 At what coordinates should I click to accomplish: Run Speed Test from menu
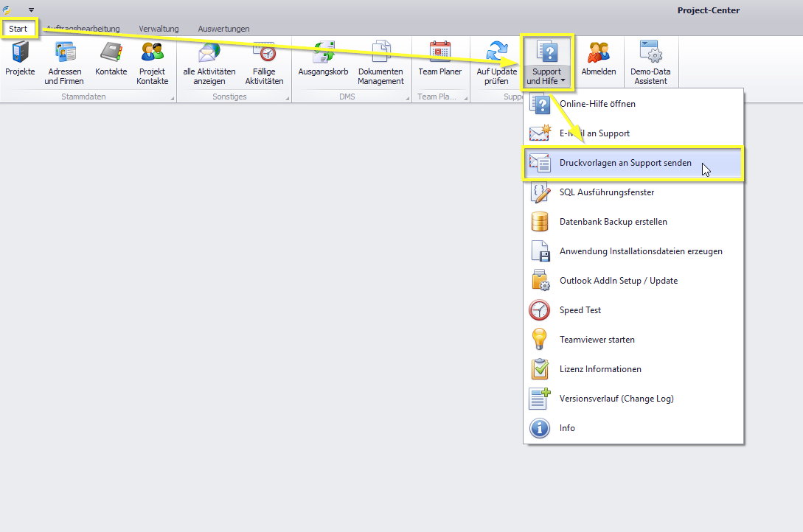point(580,310)
